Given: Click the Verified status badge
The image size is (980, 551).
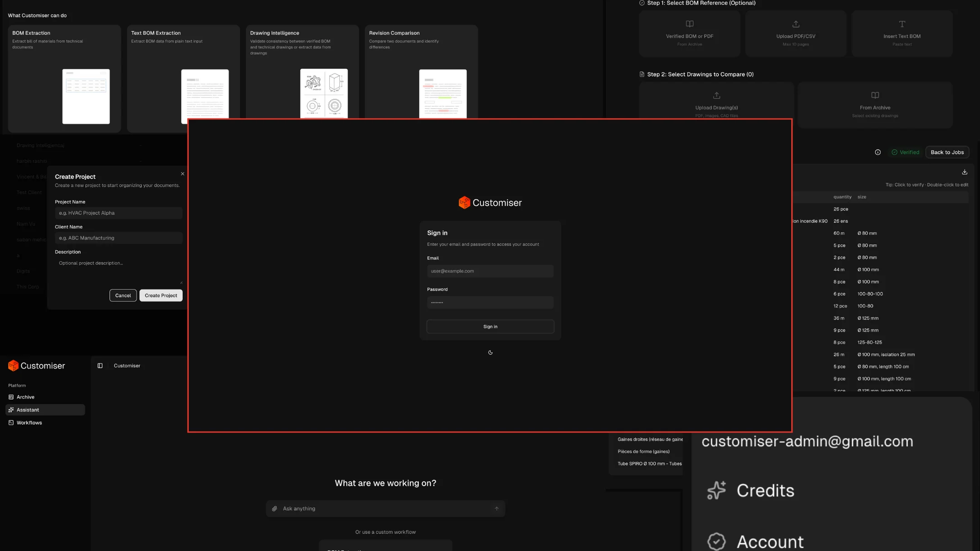Looking at the screenshot, I should [906, 152].
